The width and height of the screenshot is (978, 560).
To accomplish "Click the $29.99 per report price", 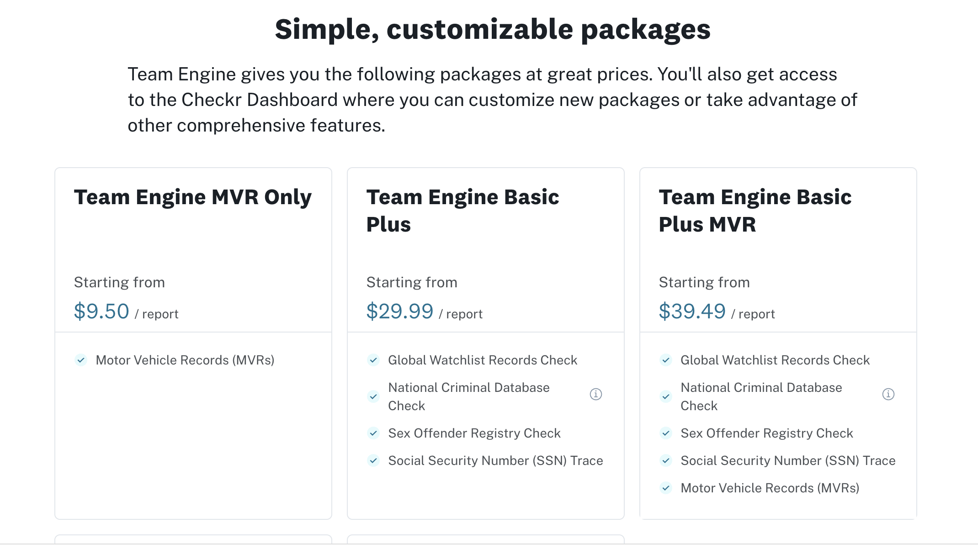I will [399, 312].
